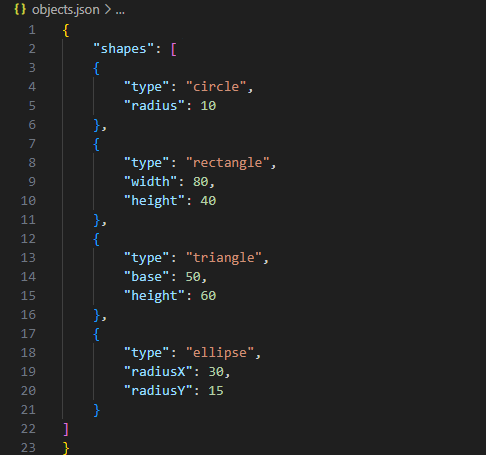Click the radius value 10

208,106
